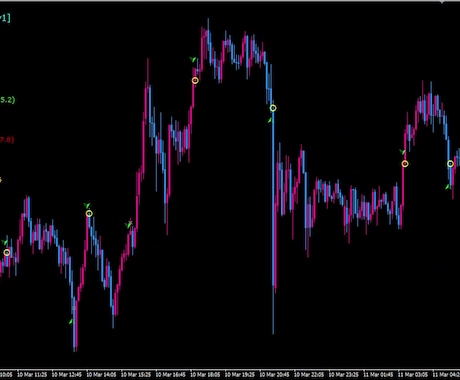Click the green arrow under the 12:45 candle low
460x380 pixels.
point(71,322)
